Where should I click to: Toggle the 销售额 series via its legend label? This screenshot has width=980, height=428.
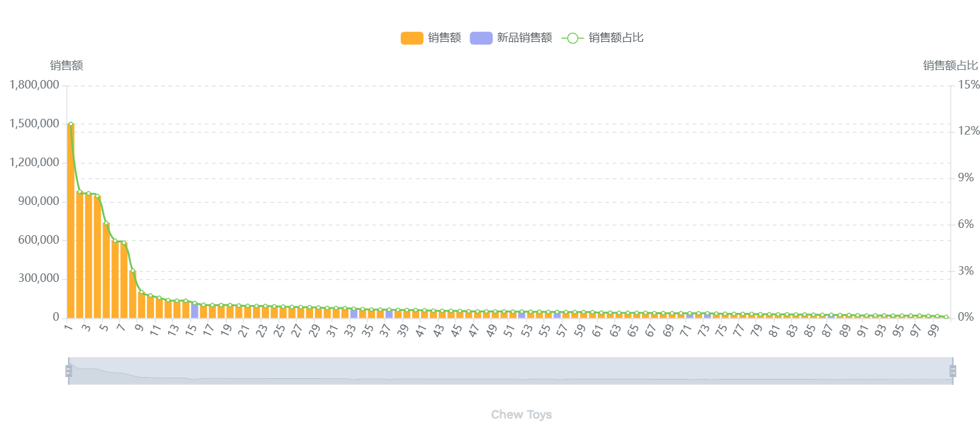[x=444, y=38]
